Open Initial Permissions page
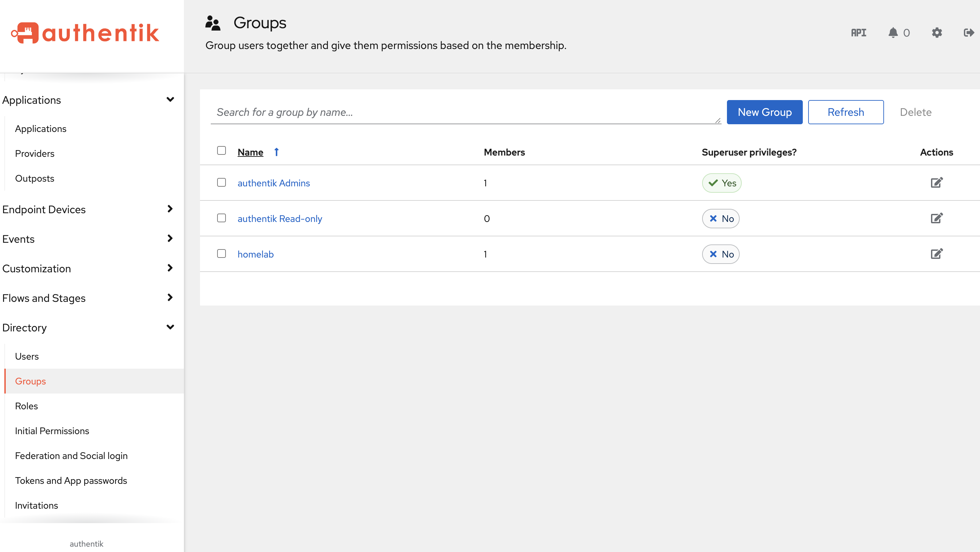The image size is (980, 552). [52, 430]
